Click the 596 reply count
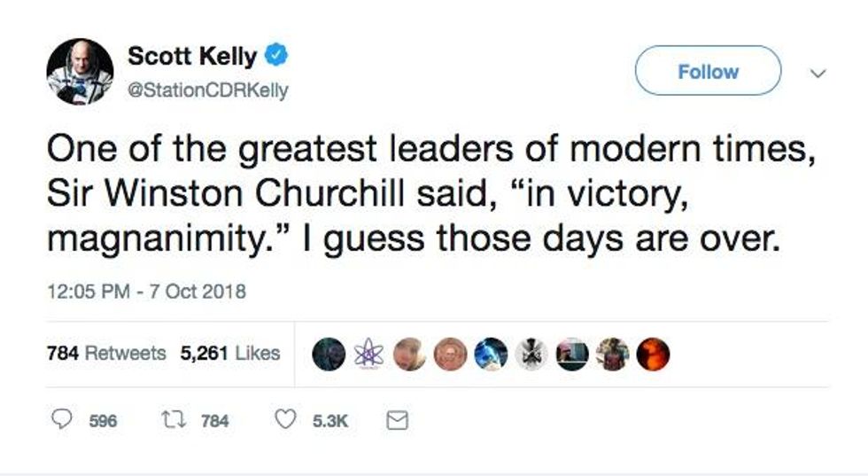 click(103, 422)
